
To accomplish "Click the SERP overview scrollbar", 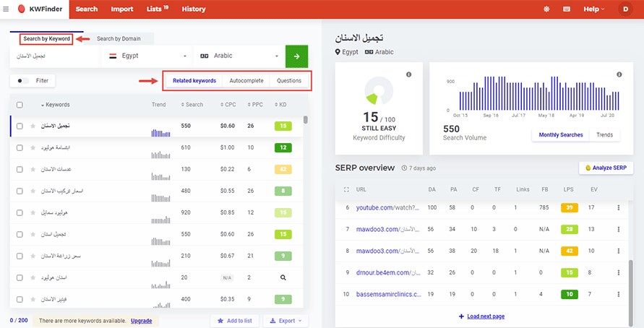I will coord(631,292).
